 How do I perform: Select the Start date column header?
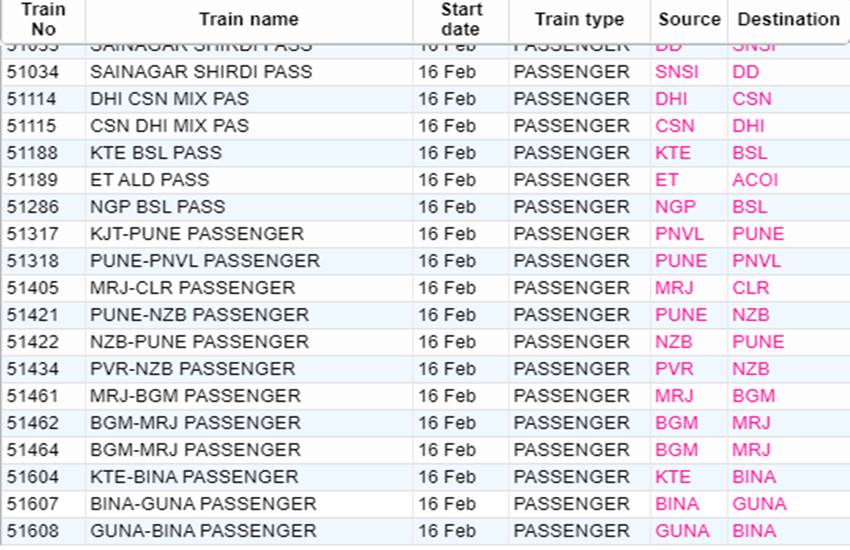[x=461, y=19]
